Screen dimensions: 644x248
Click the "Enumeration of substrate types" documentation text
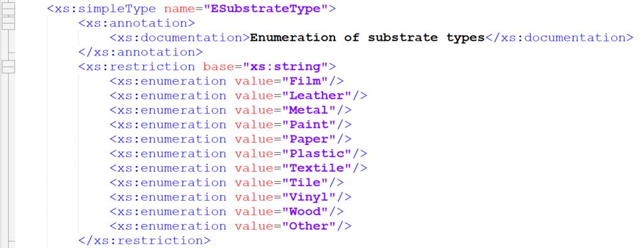367,37
